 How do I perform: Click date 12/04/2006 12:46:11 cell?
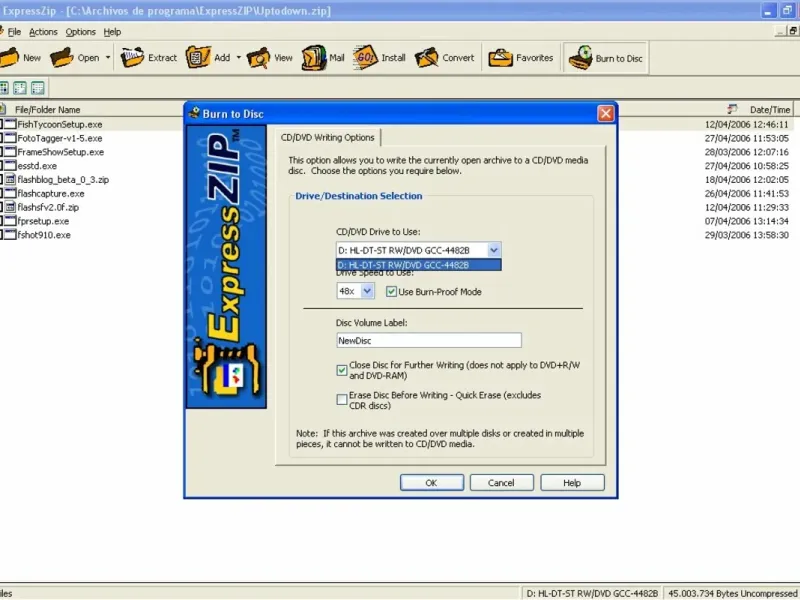[x=746, y=124]
